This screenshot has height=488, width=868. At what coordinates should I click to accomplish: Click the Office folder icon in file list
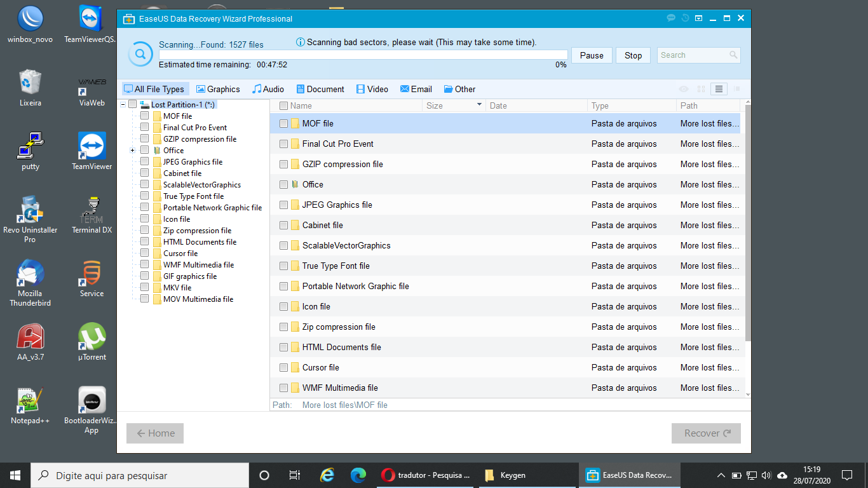coord(295,184)
